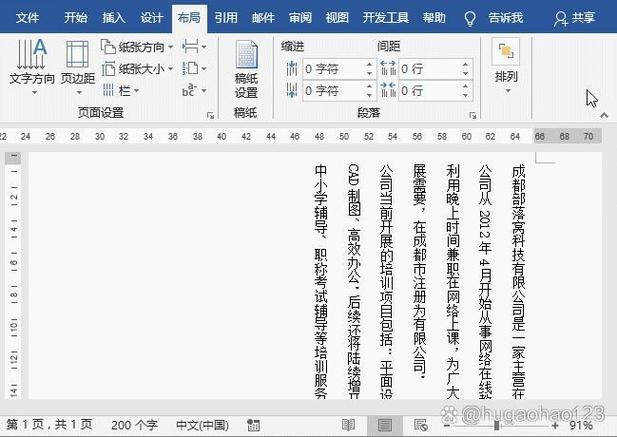Expand the 纸张方向 dropdown arrow
This screenshot has height=437, width=617.
coord(170,47)
